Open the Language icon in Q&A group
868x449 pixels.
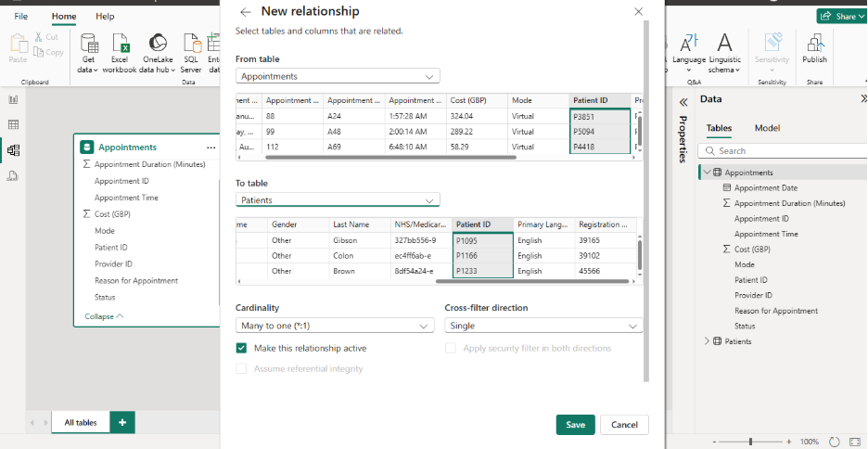pyautogui.click(x=689, y=44)
